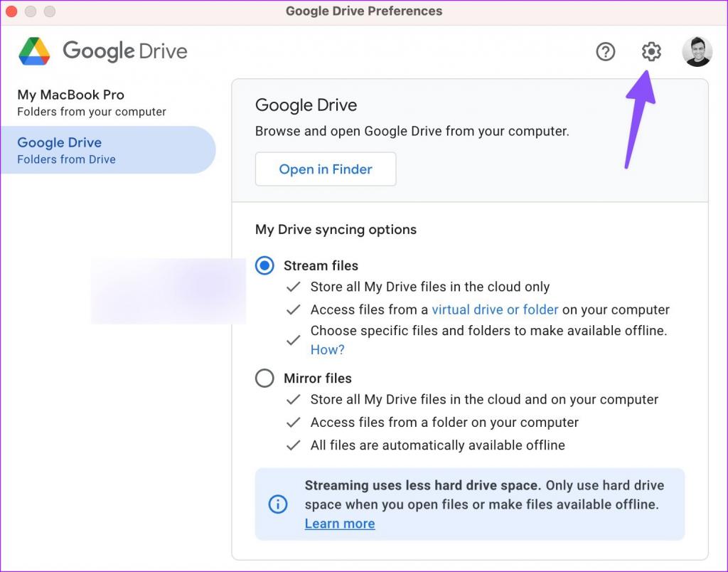728x572 pixels.
Task: Click the info icon in the streaming note
Action: [x=278, y=504]
